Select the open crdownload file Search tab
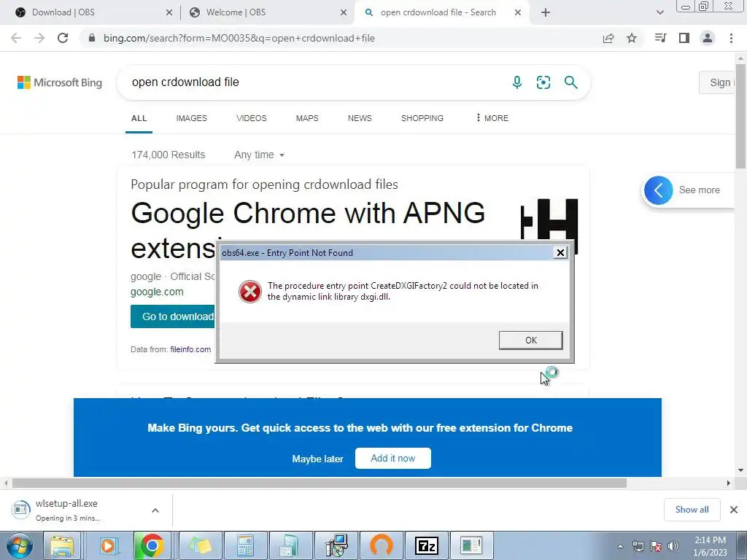747x560 pixels. click(x=441, y=12)
